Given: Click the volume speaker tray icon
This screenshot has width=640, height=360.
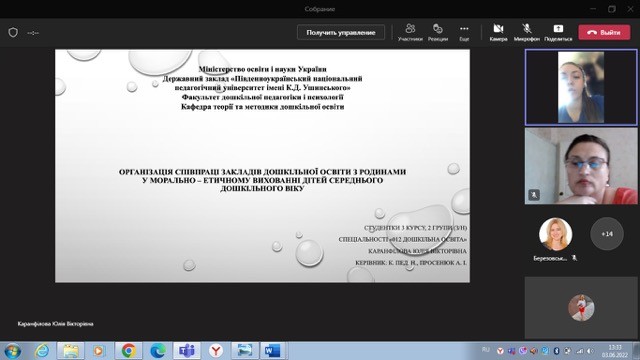Looking at the screenshot, I should click(x=591, y=351).
